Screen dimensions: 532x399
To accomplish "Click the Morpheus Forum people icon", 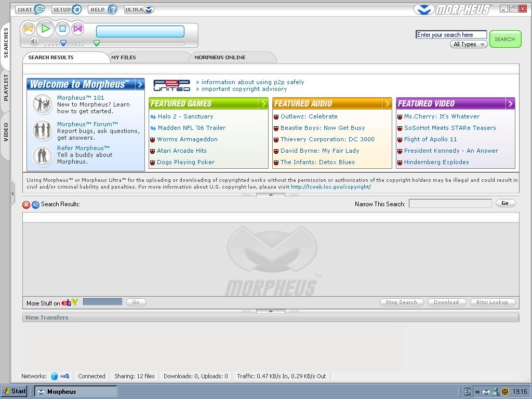I will pyautogui.click(x=43, y=130).
